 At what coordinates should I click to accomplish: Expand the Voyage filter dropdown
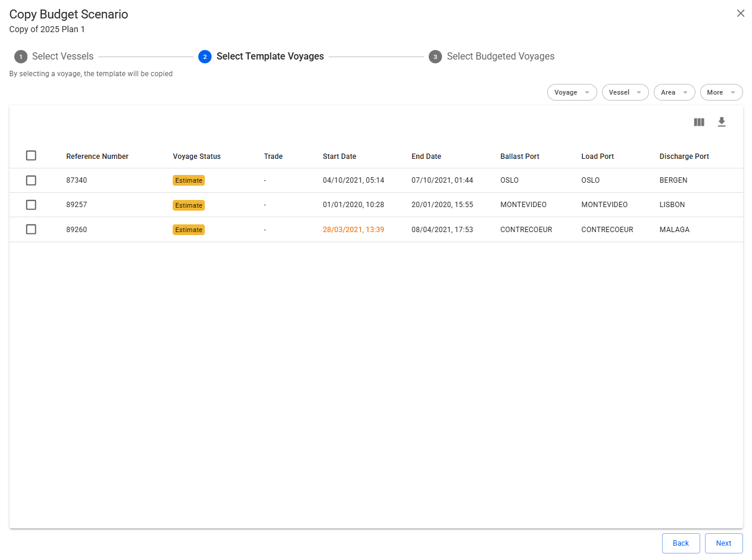[572, 92]
